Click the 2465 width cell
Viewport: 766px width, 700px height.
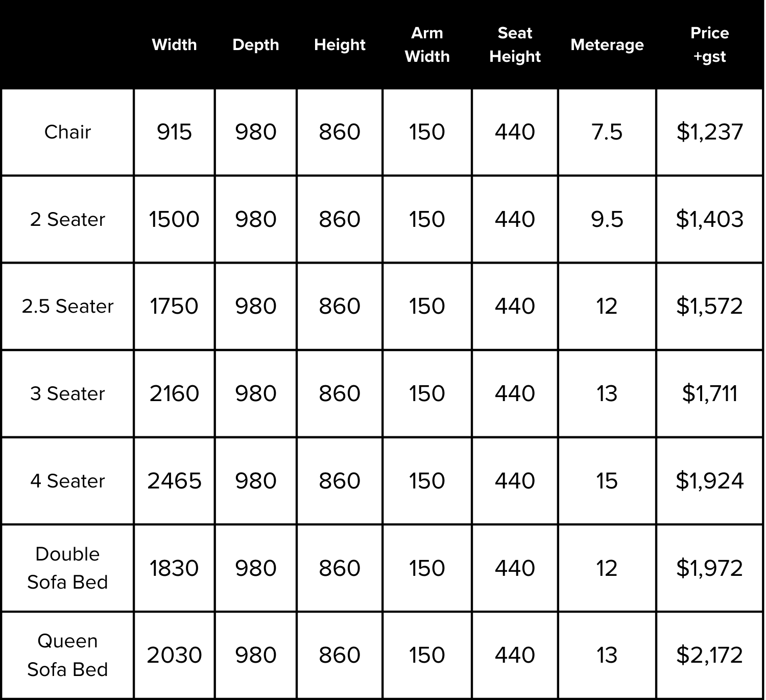tap(174, 481)
